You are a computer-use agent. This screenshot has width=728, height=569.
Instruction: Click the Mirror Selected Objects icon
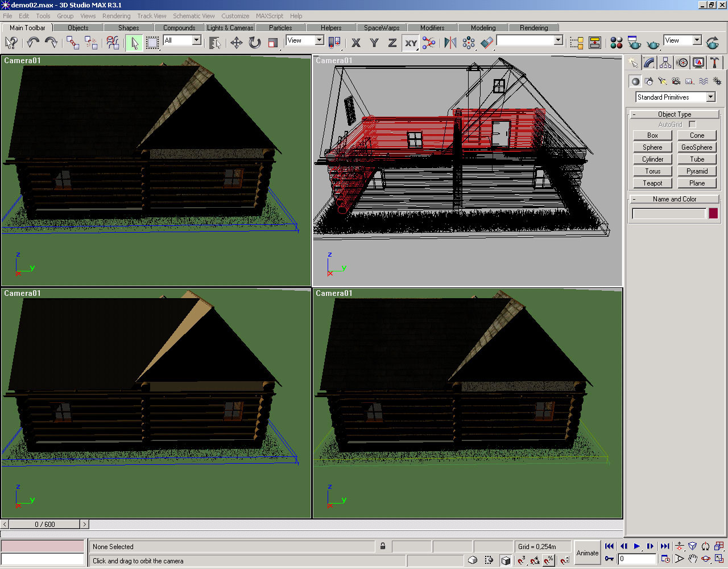tap(450, 43)
